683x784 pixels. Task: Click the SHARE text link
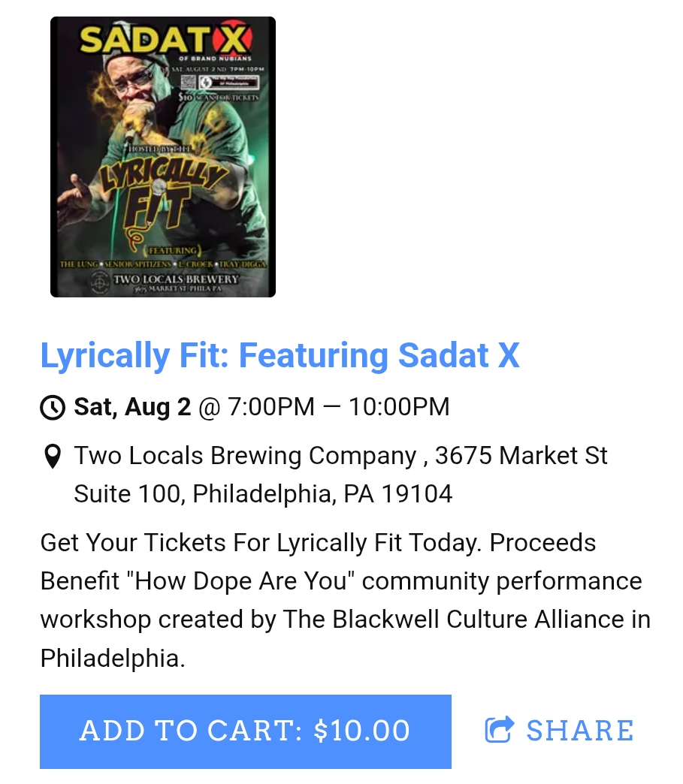pos(580,731)
